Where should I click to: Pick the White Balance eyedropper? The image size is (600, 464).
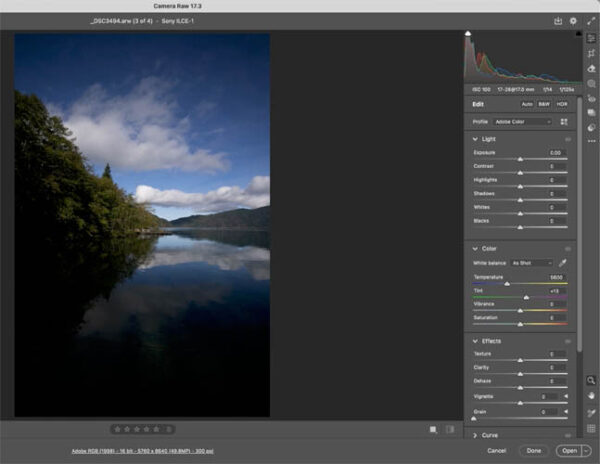[562, 262]
